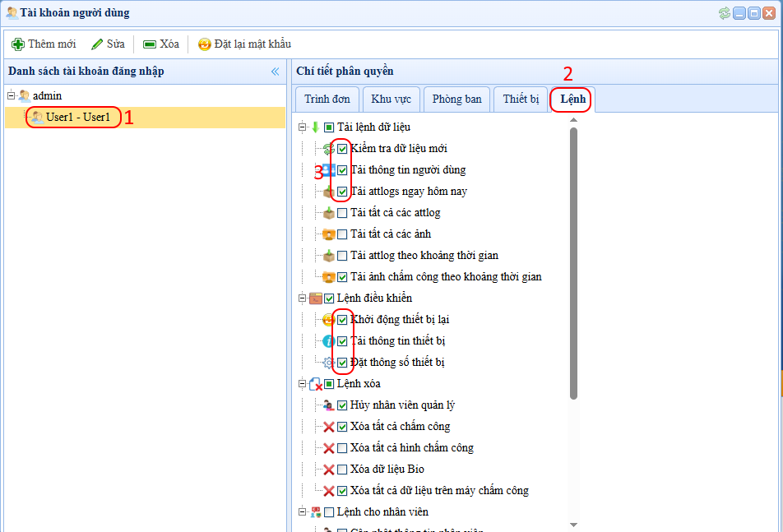Tick the Xóa tất cả hình chấm công checkbox
This screenshot has height=532, width=783.
[x=342, y=448]
